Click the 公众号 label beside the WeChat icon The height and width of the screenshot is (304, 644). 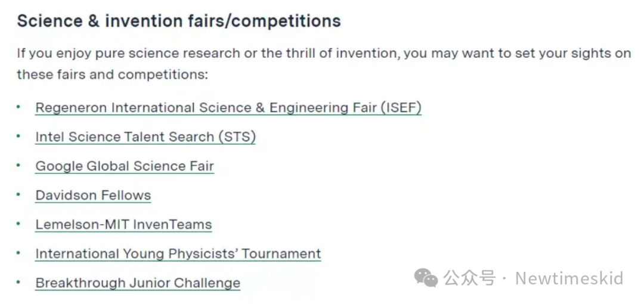[469, 278]
